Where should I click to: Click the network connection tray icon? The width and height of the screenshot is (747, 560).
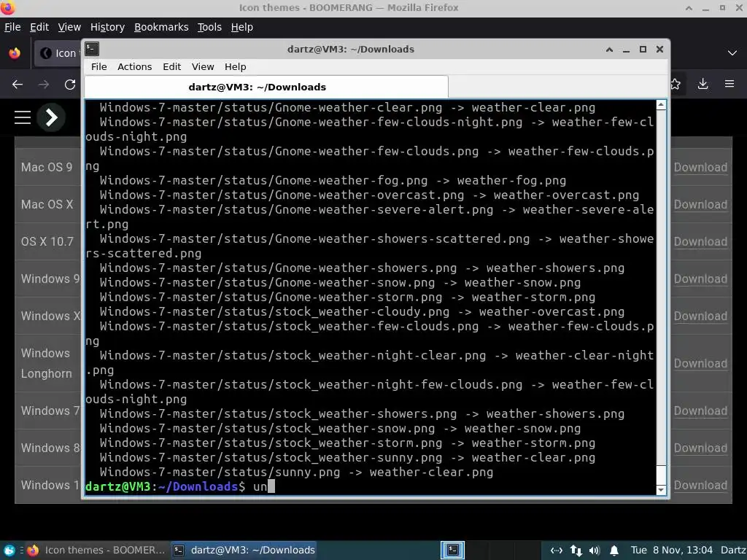click(x=557, y=551)
